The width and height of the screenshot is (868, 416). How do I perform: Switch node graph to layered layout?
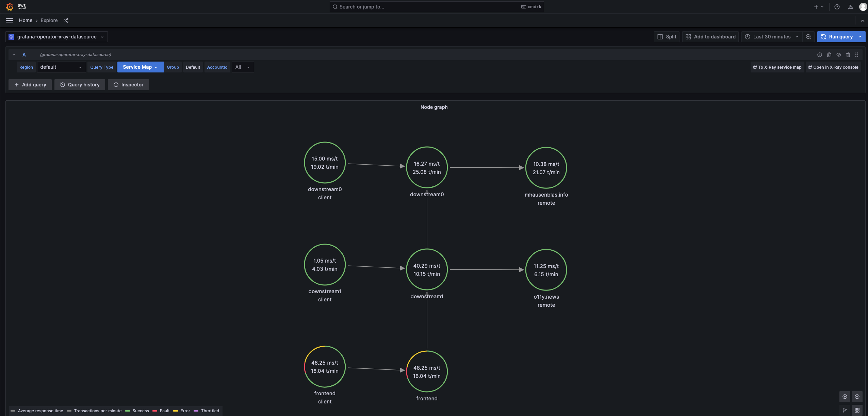845,410
